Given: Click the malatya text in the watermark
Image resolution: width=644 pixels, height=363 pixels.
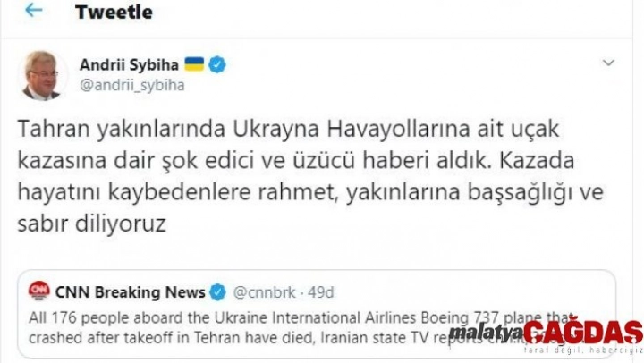Looking at the screenshot, I should [487, 333].
